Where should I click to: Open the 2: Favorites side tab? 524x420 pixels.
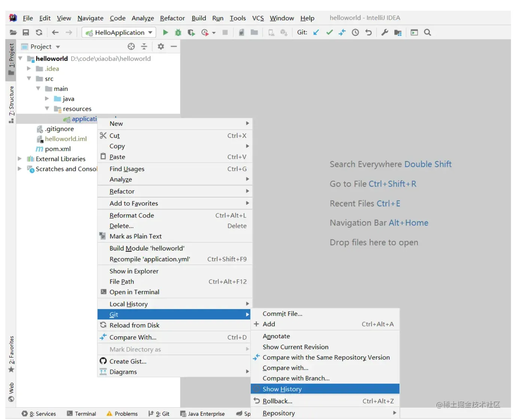pos(11,354)
